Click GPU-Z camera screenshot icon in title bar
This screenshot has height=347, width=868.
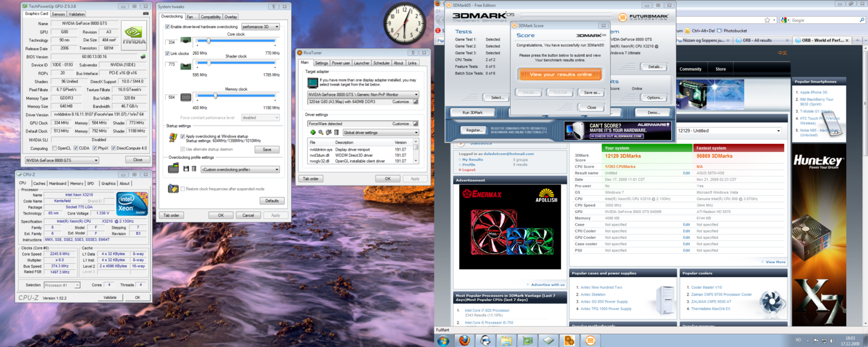pos(146,13)
